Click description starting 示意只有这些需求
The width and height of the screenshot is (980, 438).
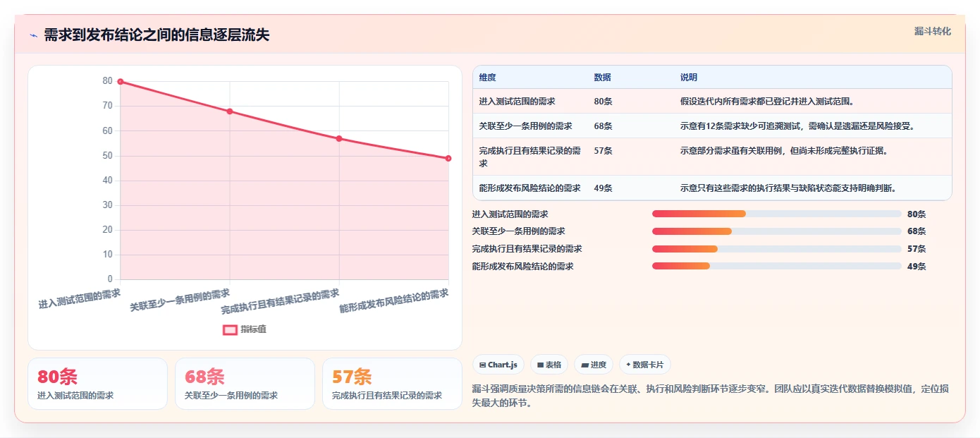click(x=788, y=188)
